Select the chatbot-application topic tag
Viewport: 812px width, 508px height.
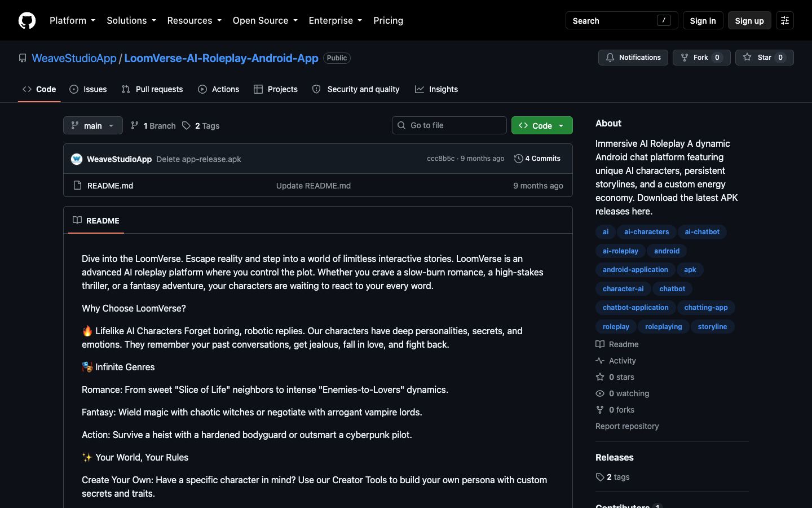pos(636,308)
